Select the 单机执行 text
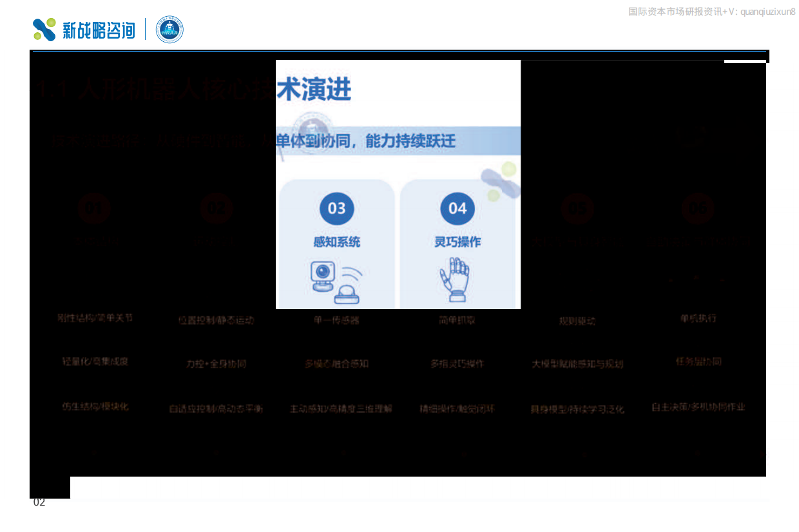Image resolution: width=799 pixels, height=532 pixels. [698, 318]
